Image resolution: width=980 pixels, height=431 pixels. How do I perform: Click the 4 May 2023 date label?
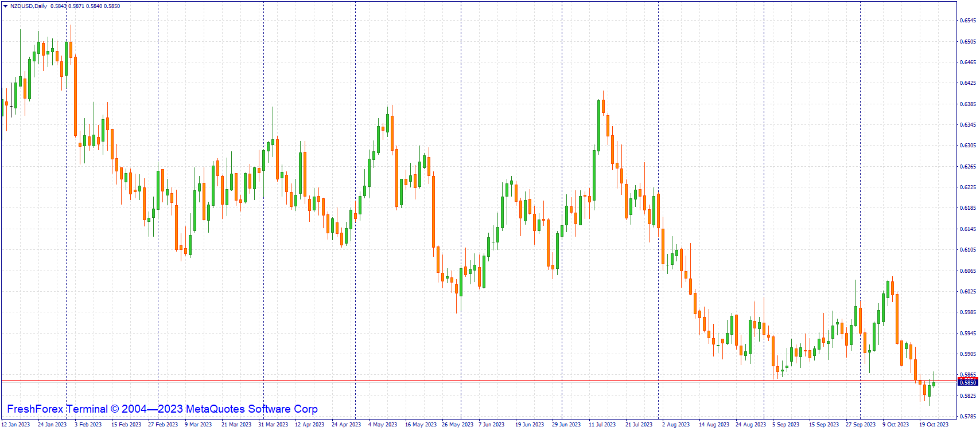[383, 425]
